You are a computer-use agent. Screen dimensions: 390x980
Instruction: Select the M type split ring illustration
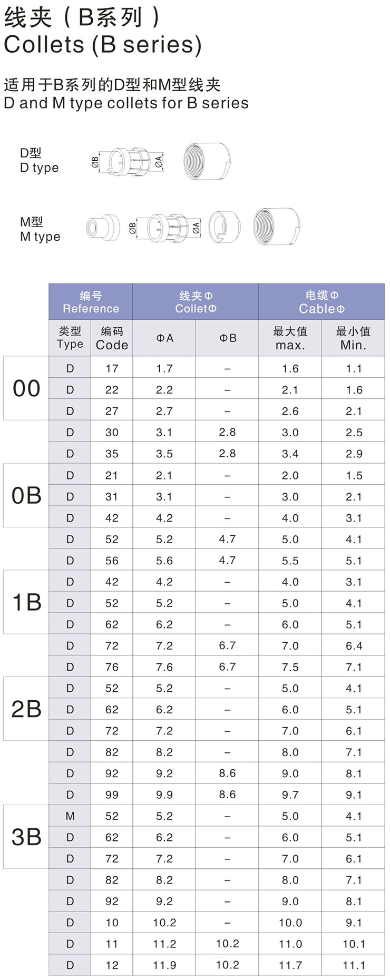point(225,228)
